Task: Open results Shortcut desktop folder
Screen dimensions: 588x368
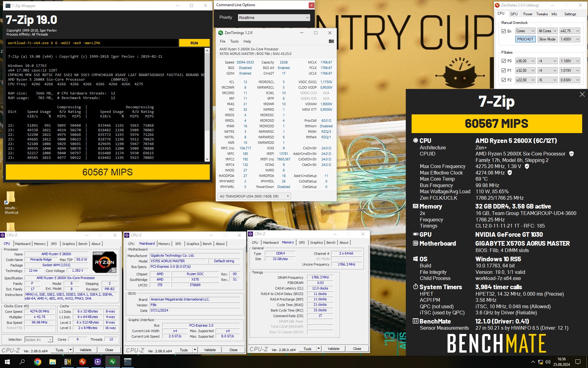Action: coord(11,203)
